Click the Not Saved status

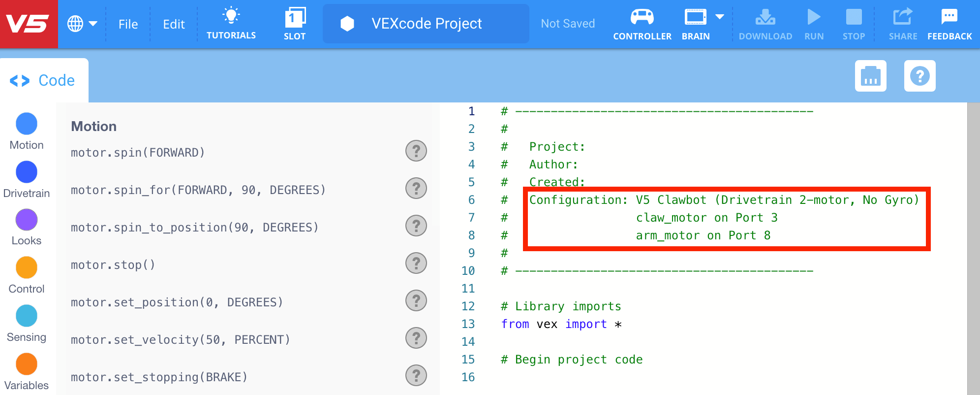pyautogui.click(x=568, y=24)
